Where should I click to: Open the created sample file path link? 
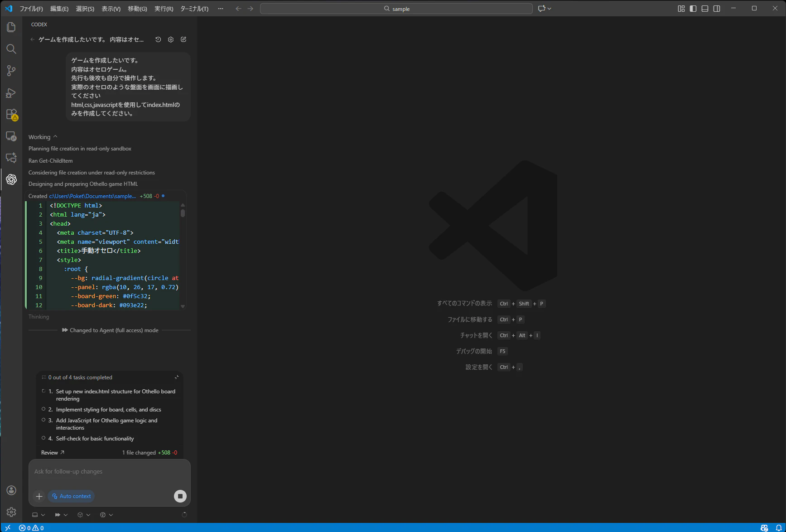(92, 196)
